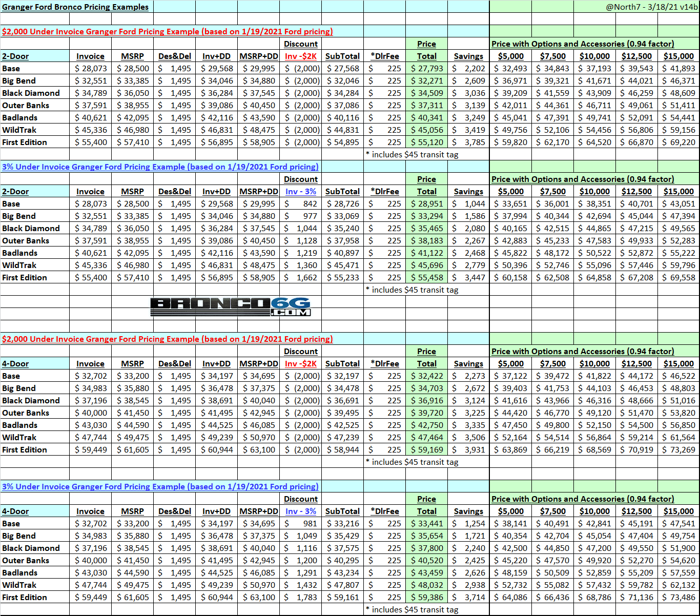Select the $73,269 First Edition price with $15,000 options

678,449
